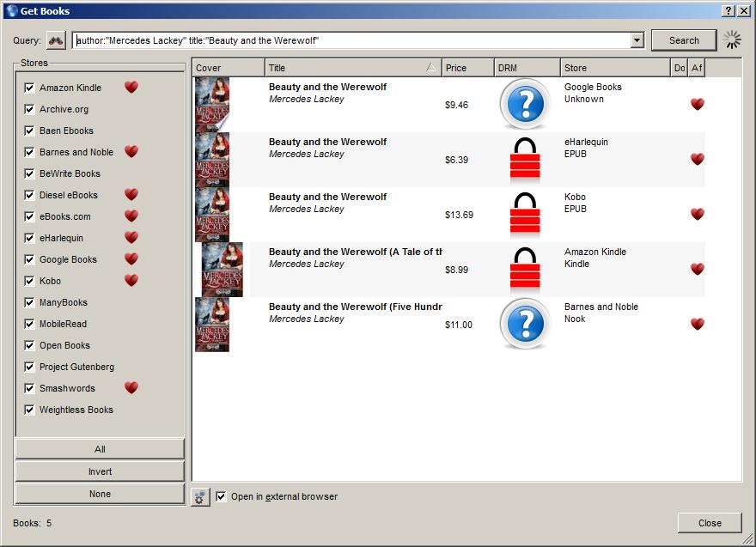The height and width of the screenshot is (547, 756).
Task: Click the Do (download) column header
Action: [680, 68]
